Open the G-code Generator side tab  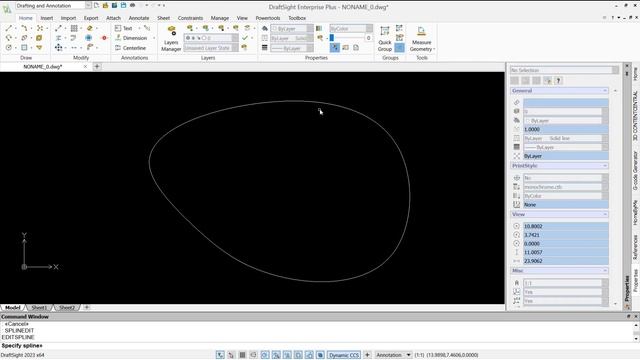point(635,171)
